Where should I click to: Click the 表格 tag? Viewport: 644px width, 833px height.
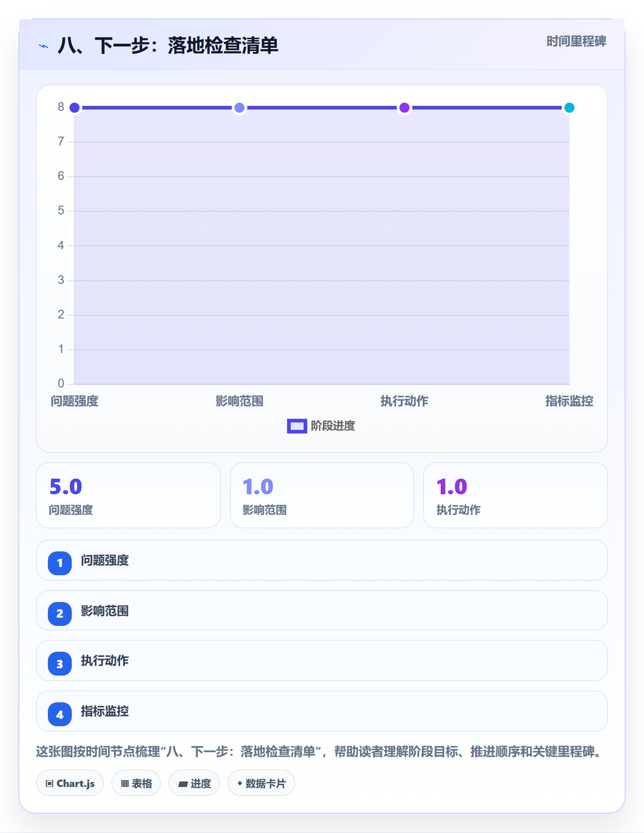[136, 783]
